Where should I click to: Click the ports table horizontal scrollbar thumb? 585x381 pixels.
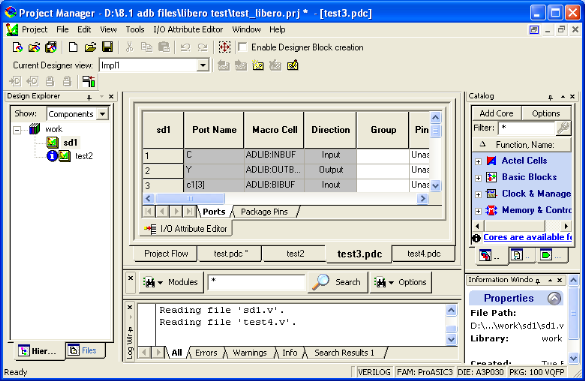[x=190, y=199]
